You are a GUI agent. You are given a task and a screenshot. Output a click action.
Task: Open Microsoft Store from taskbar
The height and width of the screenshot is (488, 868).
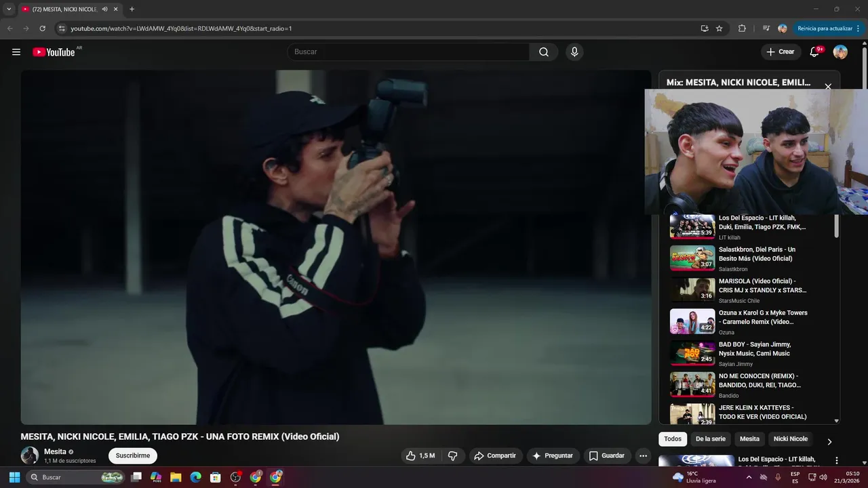click(x=216, y=477)
